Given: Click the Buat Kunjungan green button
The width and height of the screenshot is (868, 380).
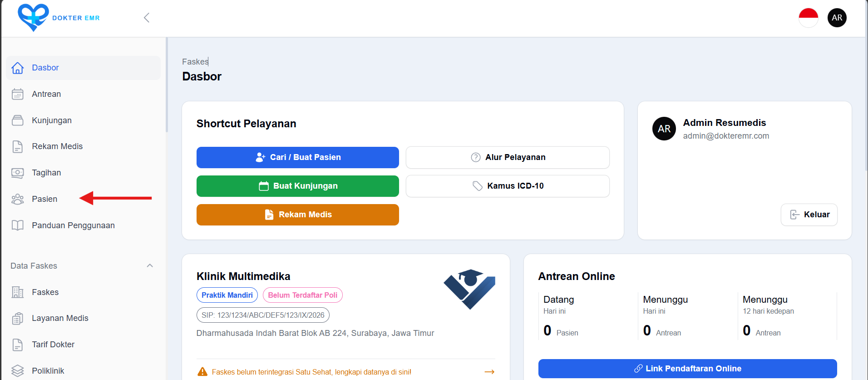Looking at the screenshot, I should click(298, 186).
